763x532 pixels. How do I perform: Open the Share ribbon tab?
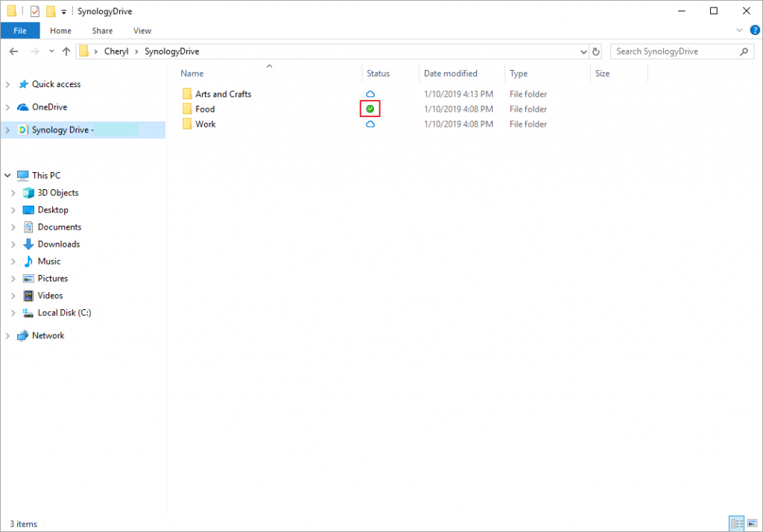tap(102, 31)
